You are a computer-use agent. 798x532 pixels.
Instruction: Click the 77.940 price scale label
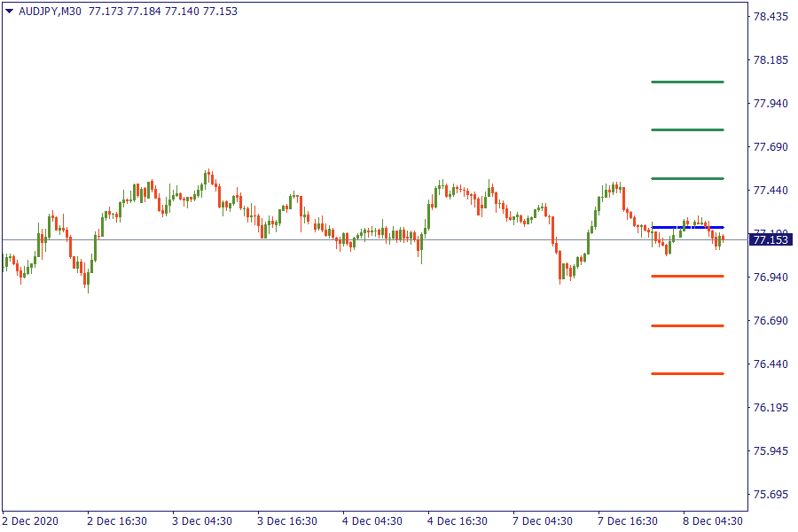(771, 104)
